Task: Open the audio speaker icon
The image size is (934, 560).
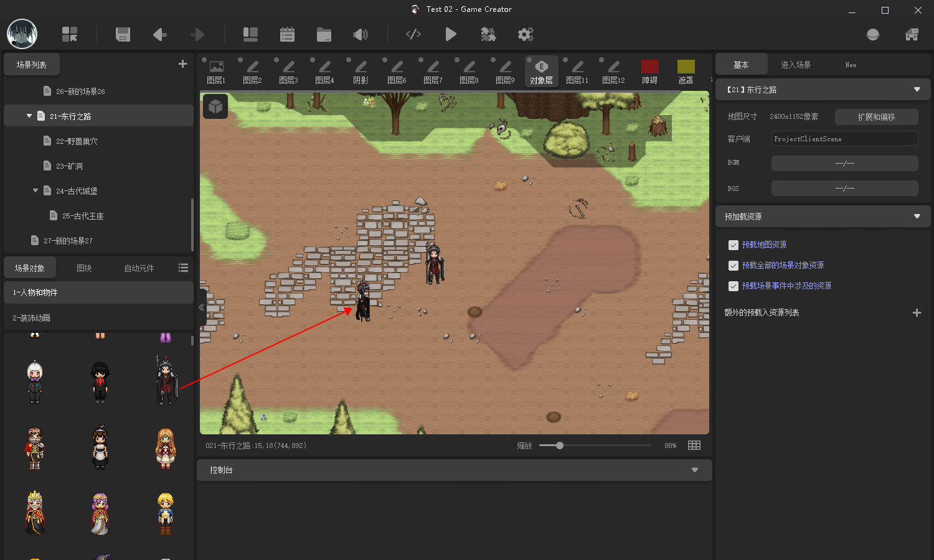Action: click(361, 34)
